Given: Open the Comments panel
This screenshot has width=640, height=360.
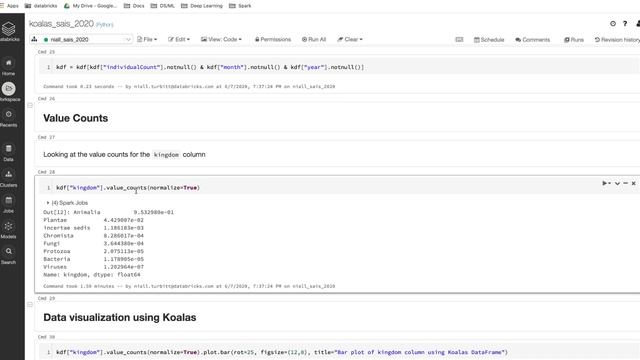Looking at the screenshot, I should pos(533,40).
